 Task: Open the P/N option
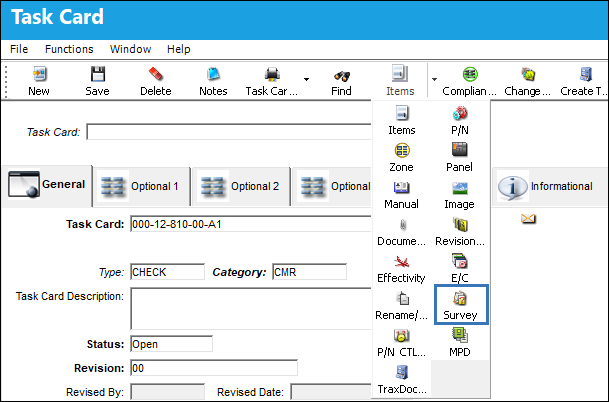coord(460,120)
